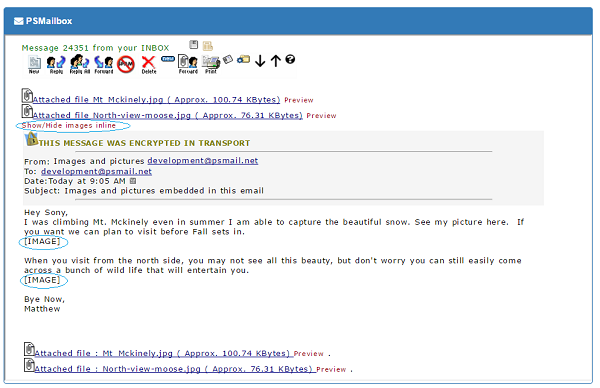
Task: Click the folder move icon in toolbar
Action: point(243,59)
